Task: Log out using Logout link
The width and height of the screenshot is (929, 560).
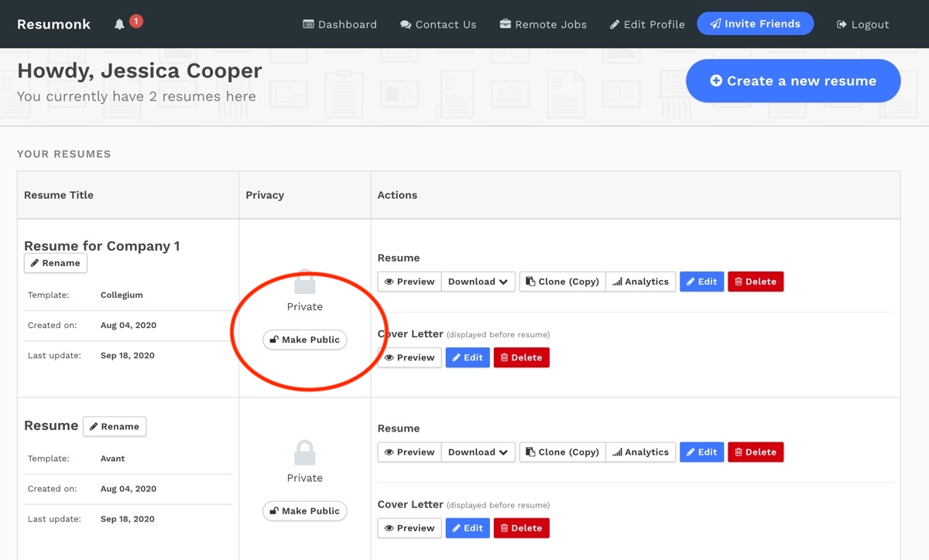Action: (x=862, y=24)
